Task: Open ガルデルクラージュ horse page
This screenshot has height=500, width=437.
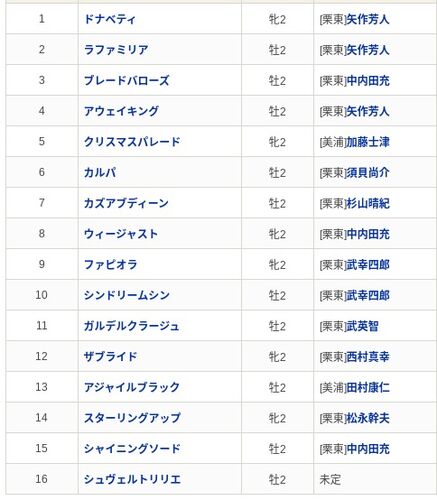Action: click(132, 326)
